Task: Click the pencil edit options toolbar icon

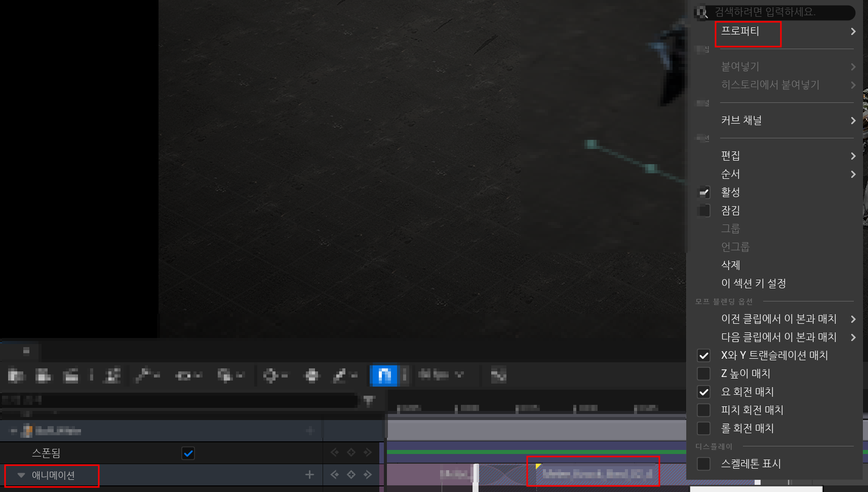Action: tap(345, 375)
